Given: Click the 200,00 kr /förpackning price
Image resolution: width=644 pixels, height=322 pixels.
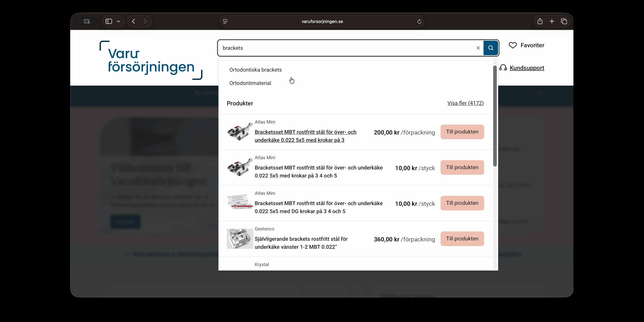Looking at the screenshot, I should (x=404, y=133).
